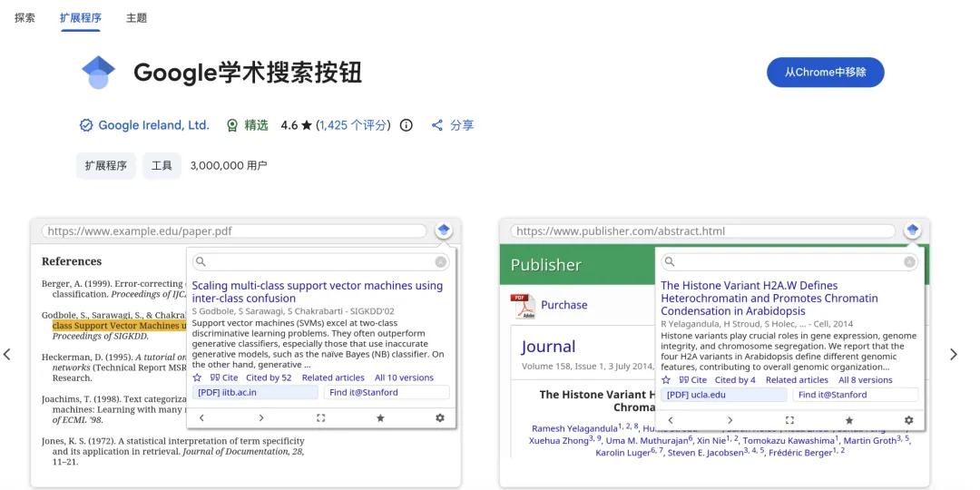Go forward in first popup toolbar
The height and width of the screenshot is (490, 980).
coord(261,418)
